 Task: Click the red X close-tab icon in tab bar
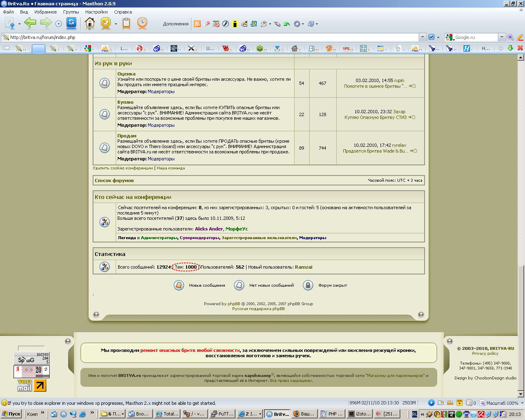pos(520,48)
